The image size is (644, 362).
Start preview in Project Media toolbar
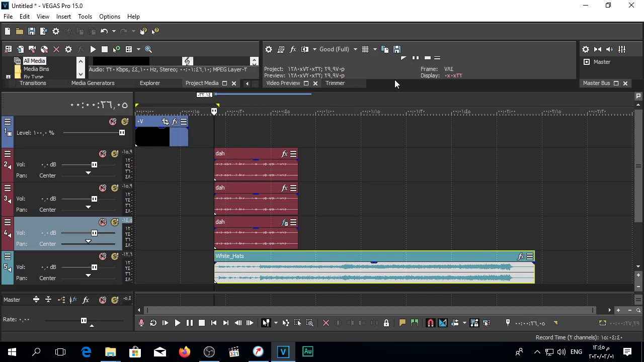tap(93, 49)
